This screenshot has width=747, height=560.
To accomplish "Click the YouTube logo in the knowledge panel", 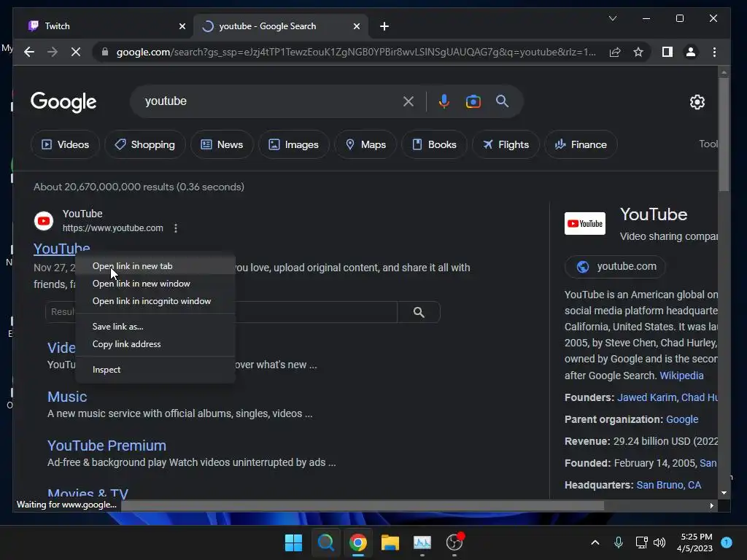I will click(585, 223).
